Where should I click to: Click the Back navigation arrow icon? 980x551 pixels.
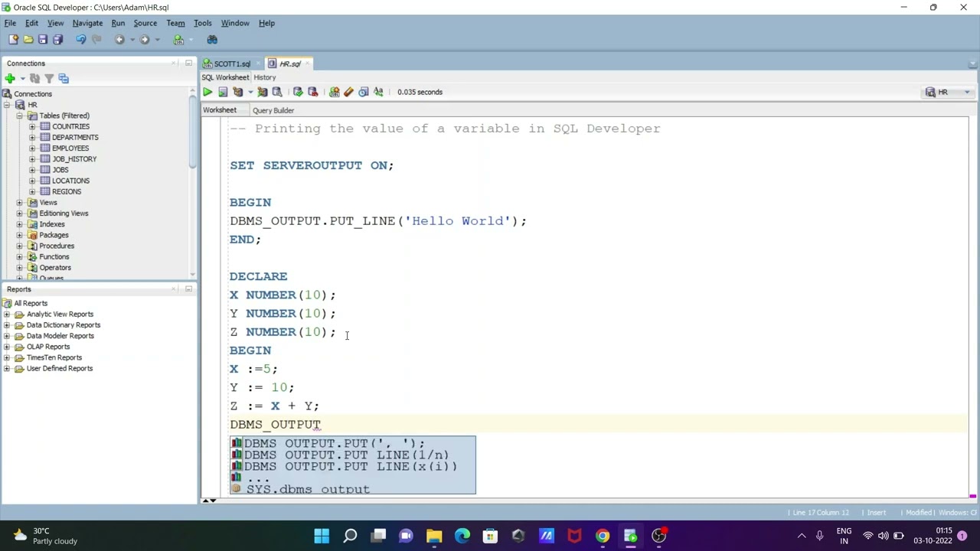119,40
